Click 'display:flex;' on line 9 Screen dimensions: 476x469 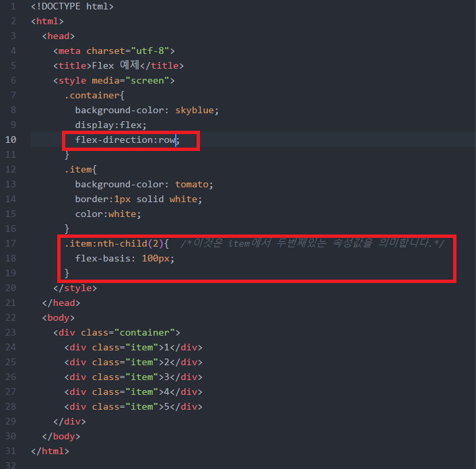coord(111,125)
